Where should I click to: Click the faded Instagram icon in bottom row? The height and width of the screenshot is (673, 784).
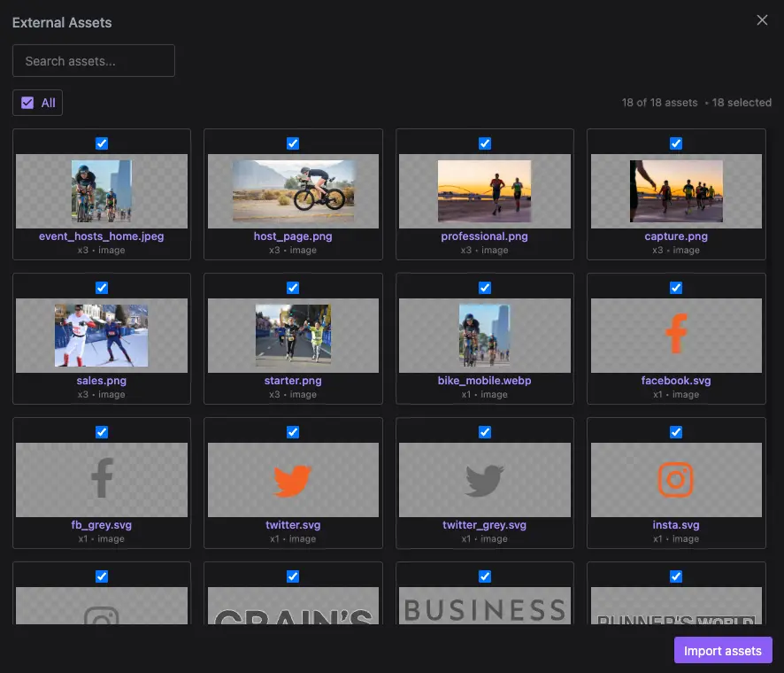(102, 611)
